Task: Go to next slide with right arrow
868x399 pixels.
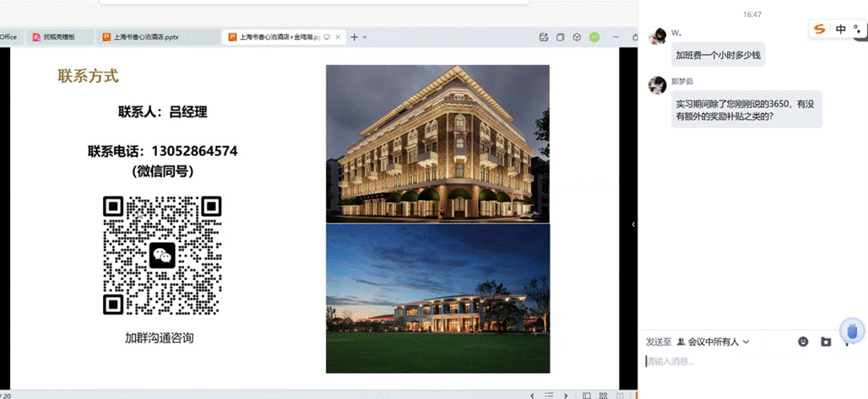Action: 566,394
